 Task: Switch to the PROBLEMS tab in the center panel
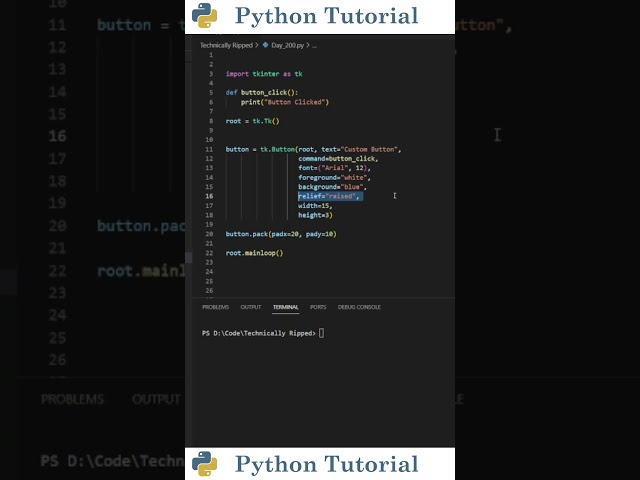pyautogui.click(x=216, y=307)
